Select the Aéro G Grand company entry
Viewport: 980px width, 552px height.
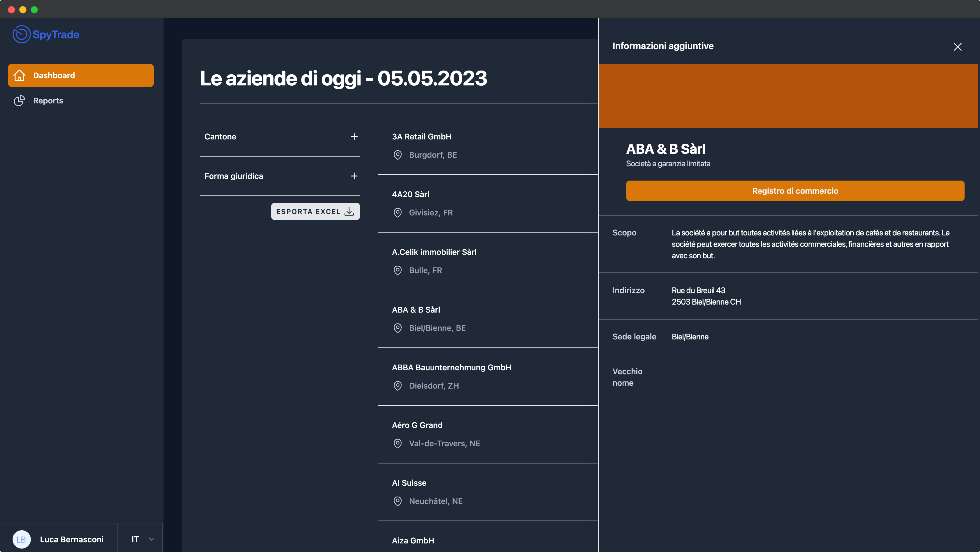tap(417, 425)
